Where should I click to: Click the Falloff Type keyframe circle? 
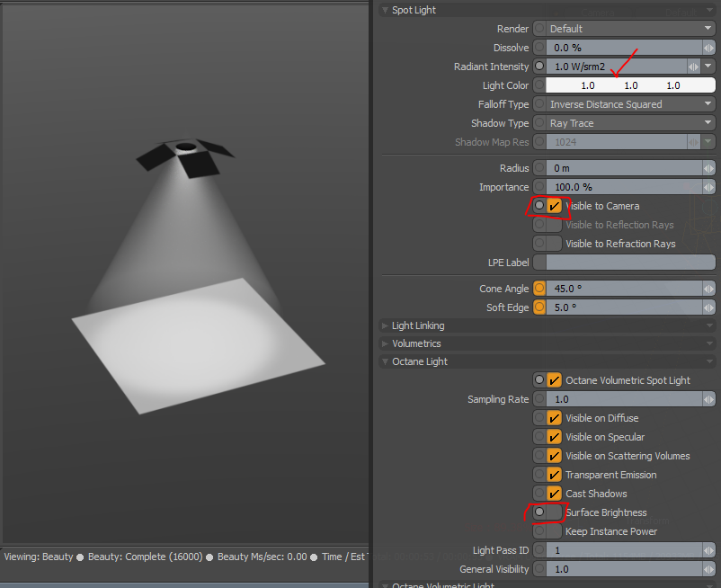(539, 104)
